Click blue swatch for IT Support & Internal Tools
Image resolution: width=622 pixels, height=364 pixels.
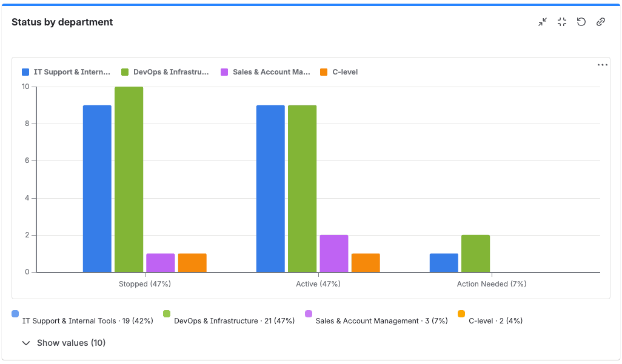point(15,314)
